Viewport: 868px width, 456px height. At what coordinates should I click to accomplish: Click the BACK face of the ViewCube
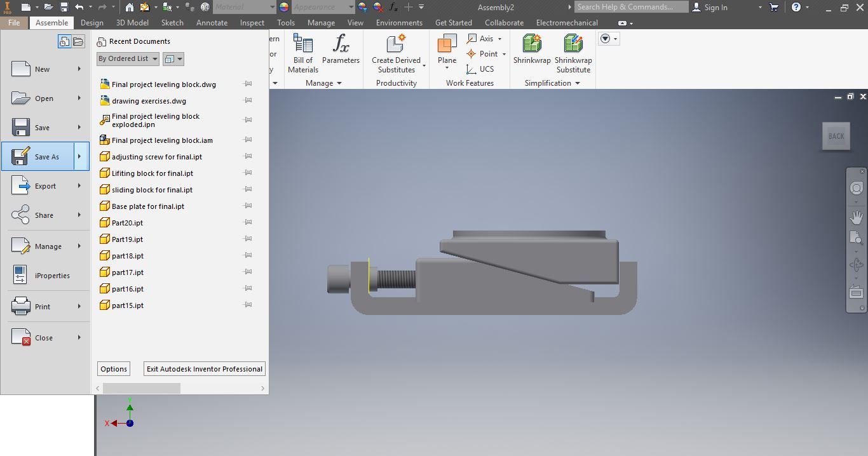836,136
